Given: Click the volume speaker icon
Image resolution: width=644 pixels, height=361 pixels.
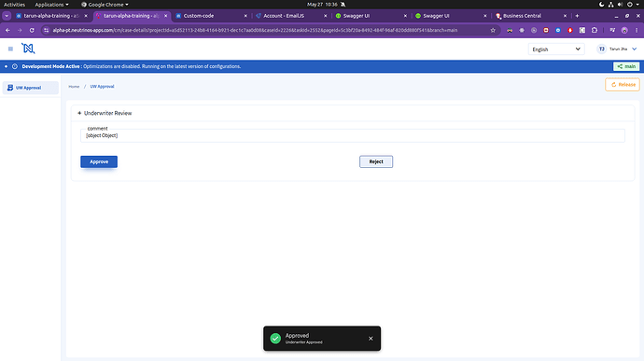Looking at the screenshot, I should tap(620, 5).
